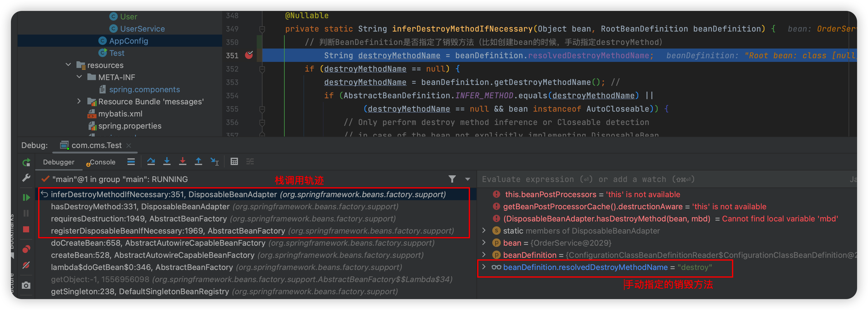Select hasDestroyMethod:331 stack frame
The image size is (868, 310).
point(256,206)
